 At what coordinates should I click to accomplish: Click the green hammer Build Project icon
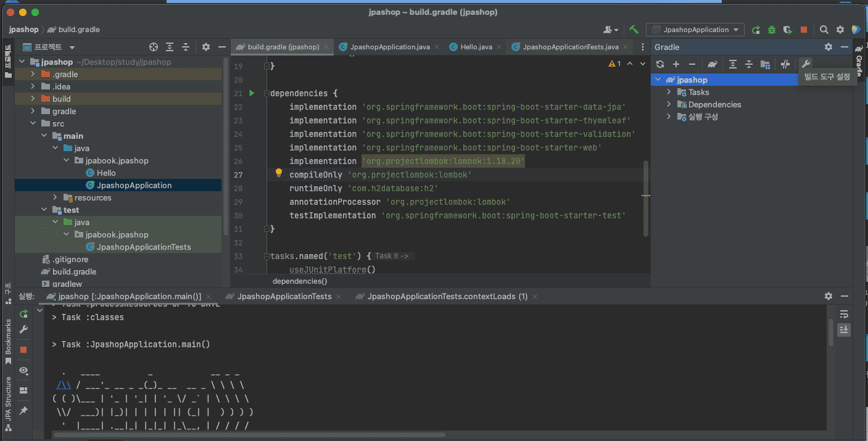click(x=634, y=30)
